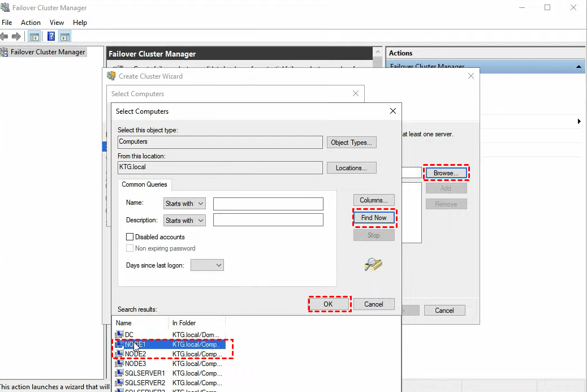Click Failover Cluster Manager app icon in title bar
The width and height of the screenshot is (587, 392).
(5, 7)
